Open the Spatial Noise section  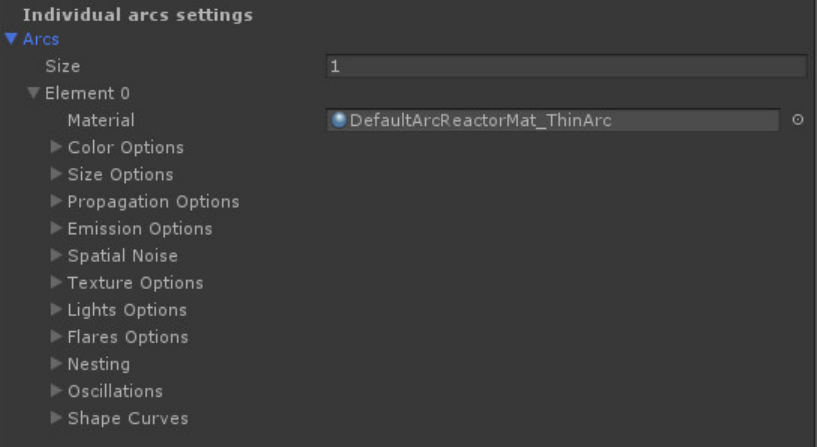[x=56, y=256]
